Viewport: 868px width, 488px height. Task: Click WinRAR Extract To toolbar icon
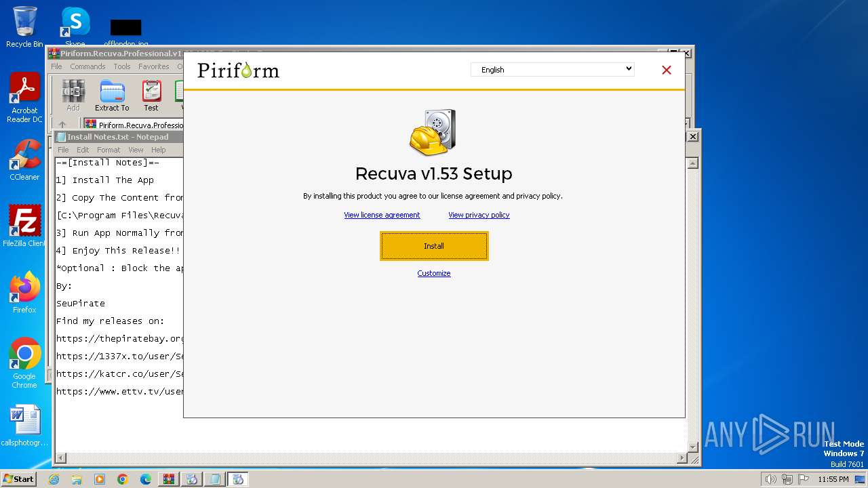coord(112,96)
